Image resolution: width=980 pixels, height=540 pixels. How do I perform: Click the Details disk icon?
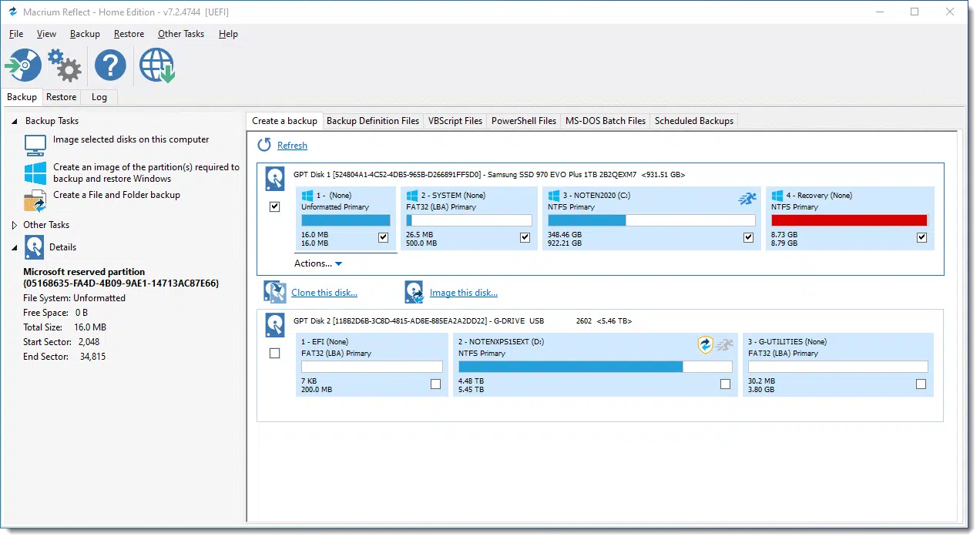coord(35,247)
